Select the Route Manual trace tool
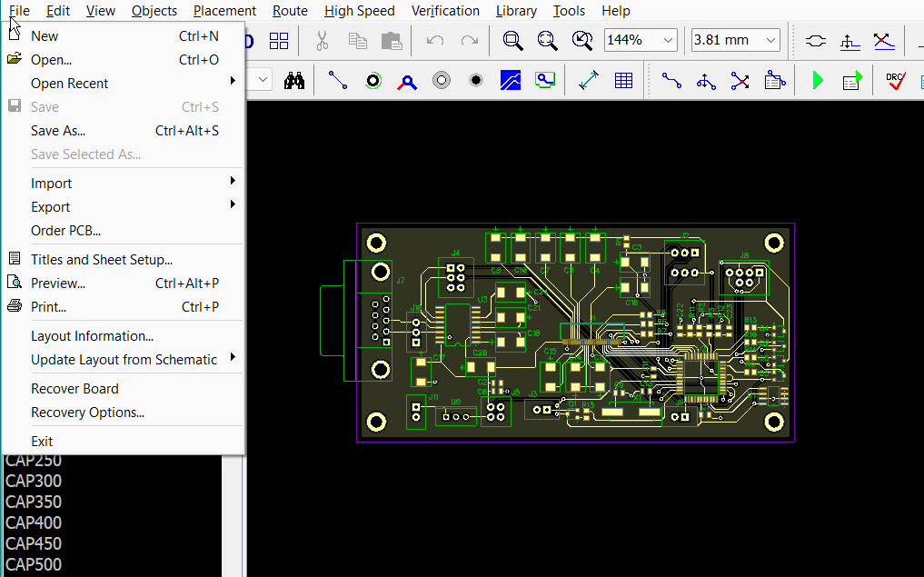 (671, 80)
